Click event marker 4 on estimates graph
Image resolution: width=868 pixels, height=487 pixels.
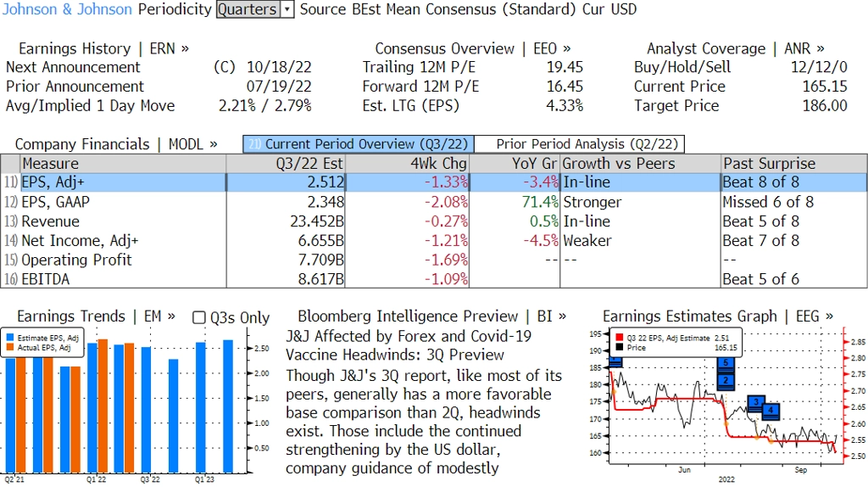click(x=771, y=411)
